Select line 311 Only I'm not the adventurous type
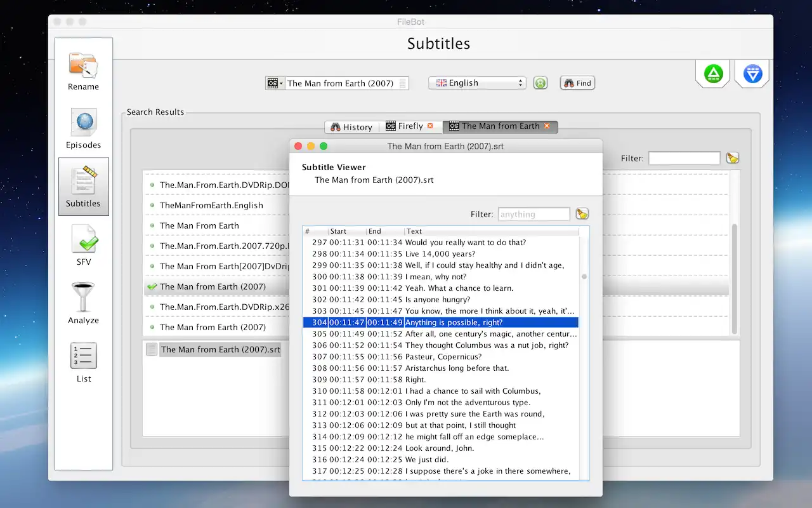 (441, 403)
